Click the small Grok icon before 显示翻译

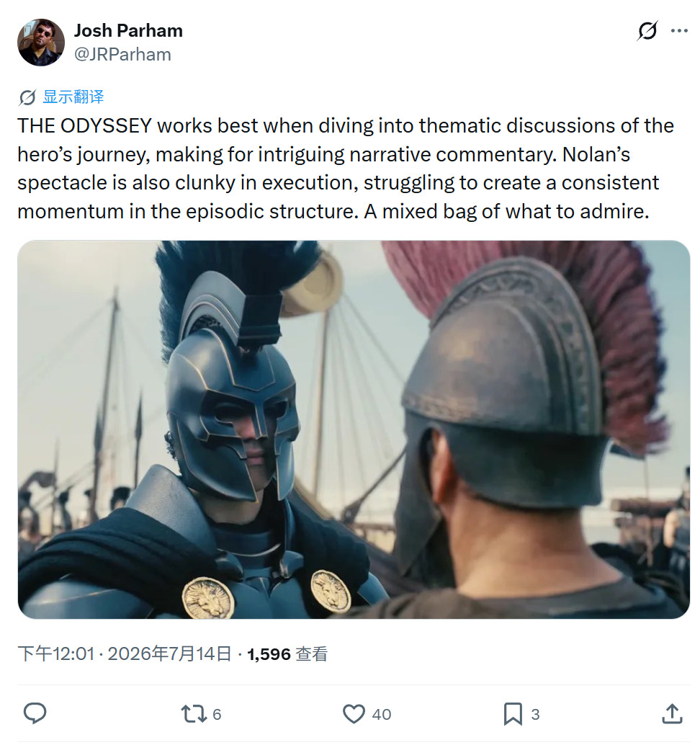pyautogui.click(x=27, y=97)
